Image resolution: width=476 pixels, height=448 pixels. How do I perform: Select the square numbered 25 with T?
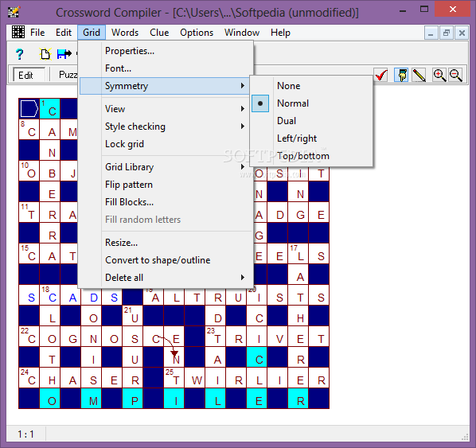[x=174, y=378]
